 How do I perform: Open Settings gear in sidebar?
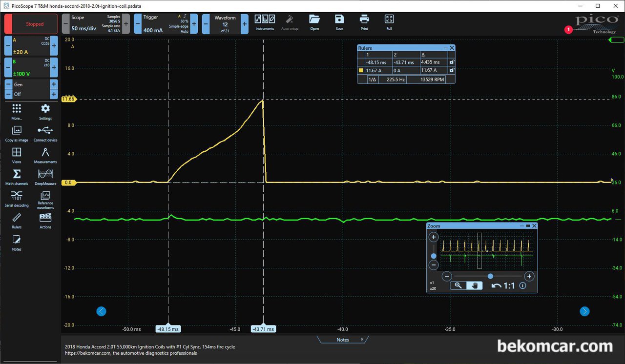(x=45, y=111)
